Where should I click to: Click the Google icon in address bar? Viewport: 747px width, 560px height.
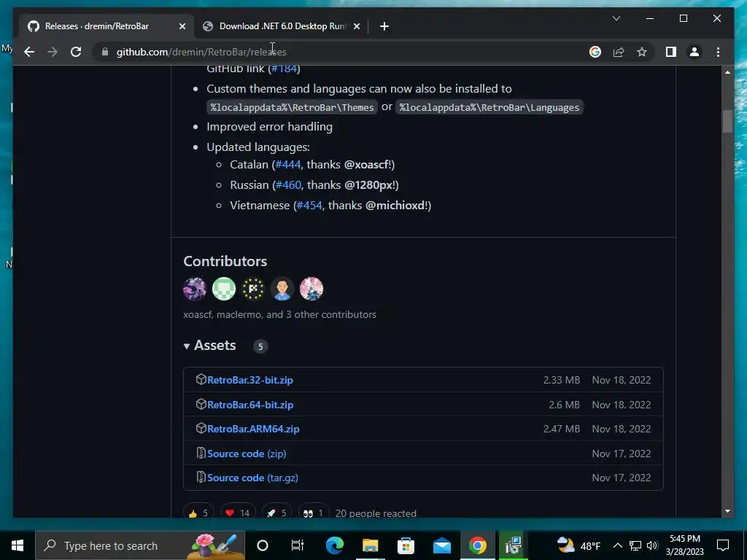pos(595,52)
